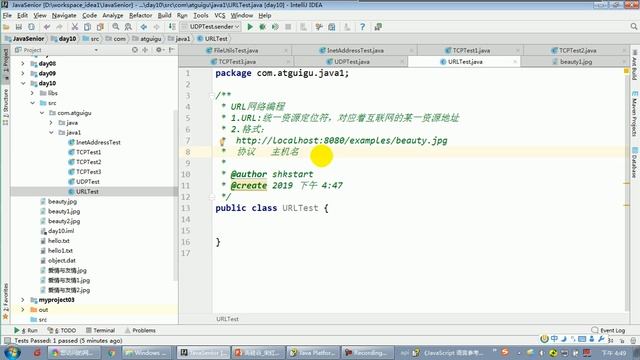Image resolution: width=640 pixels, height=360 pixels.
Task: Open the Refactor menu
Action: [x=140, y=16]
